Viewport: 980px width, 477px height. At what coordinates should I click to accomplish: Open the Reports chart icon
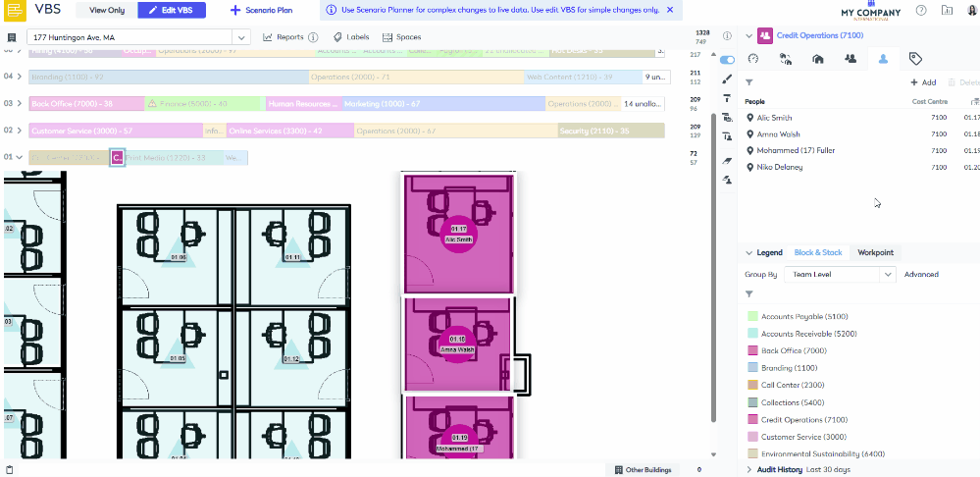pos(268,37)
